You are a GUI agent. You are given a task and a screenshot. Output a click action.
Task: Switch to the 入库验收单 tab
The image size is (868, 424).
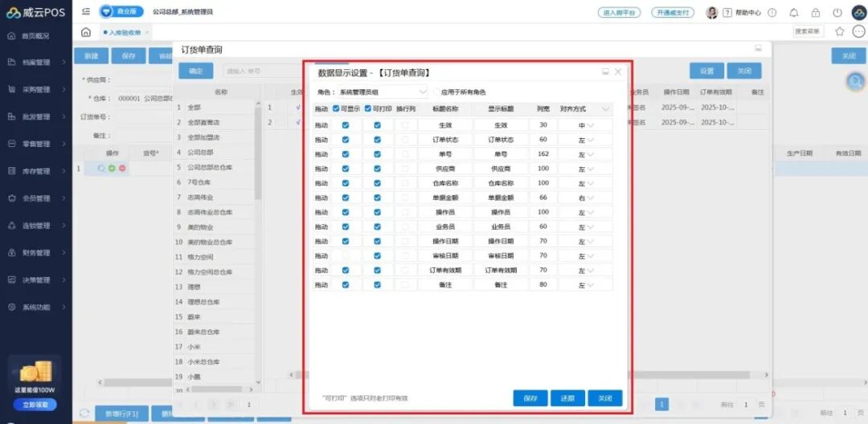[x=125, y=32]
